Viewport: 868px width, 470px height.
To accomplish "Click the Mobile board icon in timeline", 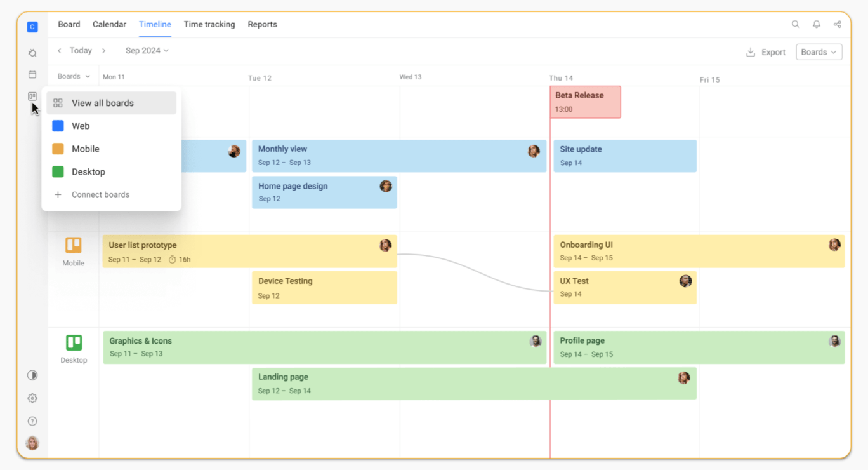I will [x=74, y=245].
